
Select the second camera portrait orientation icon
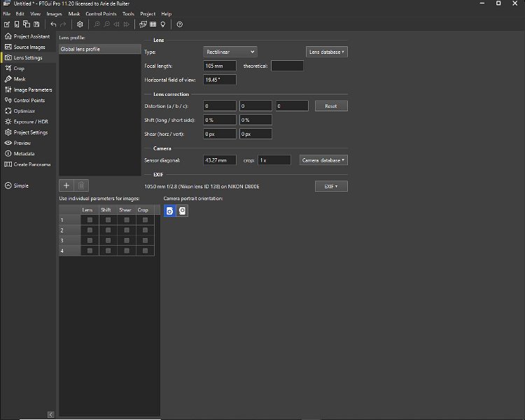click(182, 210)
